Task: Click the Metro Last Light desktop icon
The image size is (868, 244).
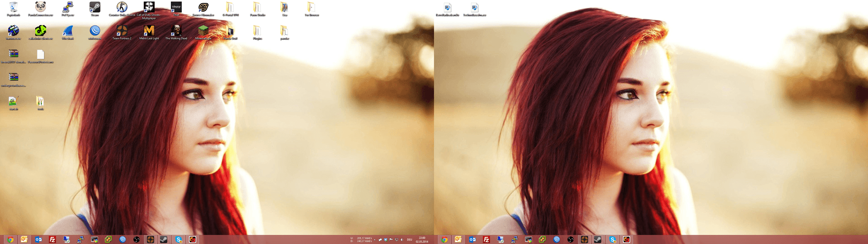Action: click(x=149, y=31)
